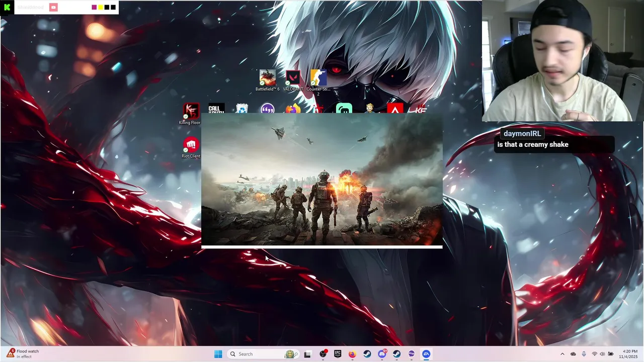Switch to OBS Studio in the taskbar
Viewport: 644px width, 362px height.
coord(323,354)
